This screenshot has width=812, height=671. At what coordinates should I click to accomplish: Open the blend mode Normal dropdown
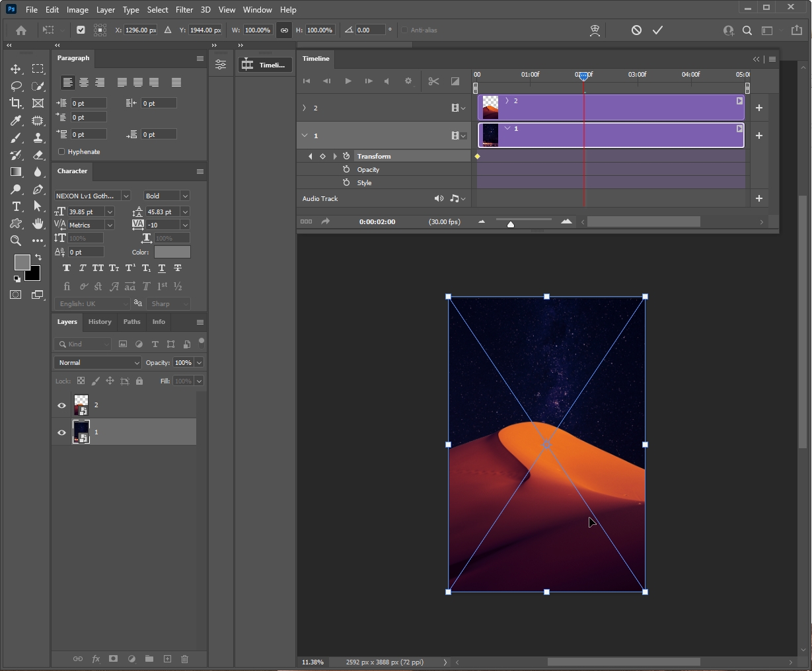point(97,363)
